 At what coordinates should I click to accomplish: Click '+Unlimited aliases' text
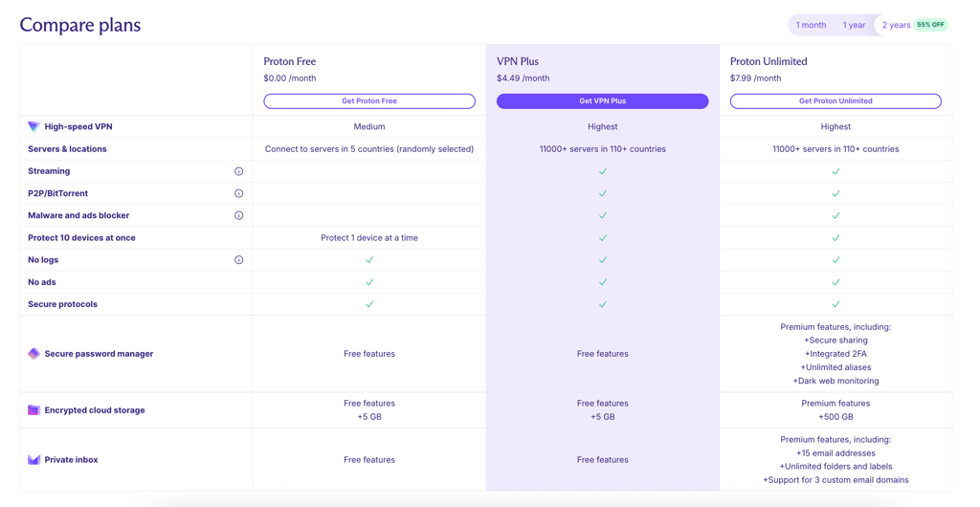(835, 367)
